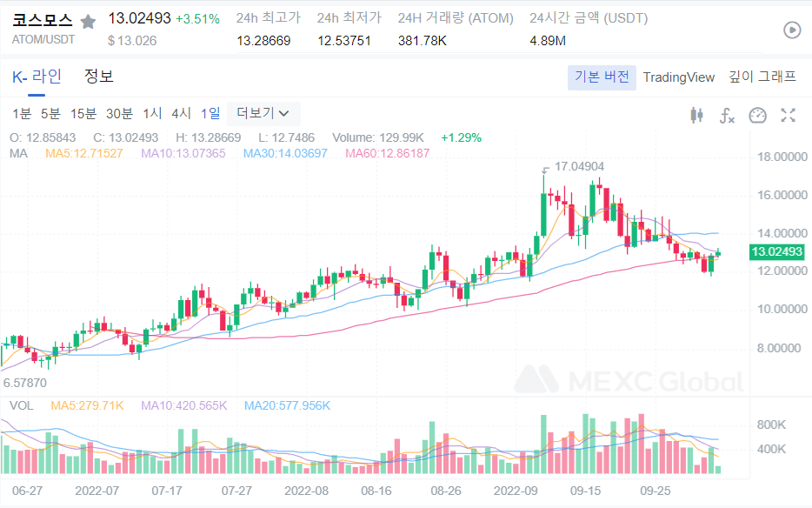Click the O: 12.85843 open readout
Image resolution: width=812 pixels, height=508 pixels.
43,138
